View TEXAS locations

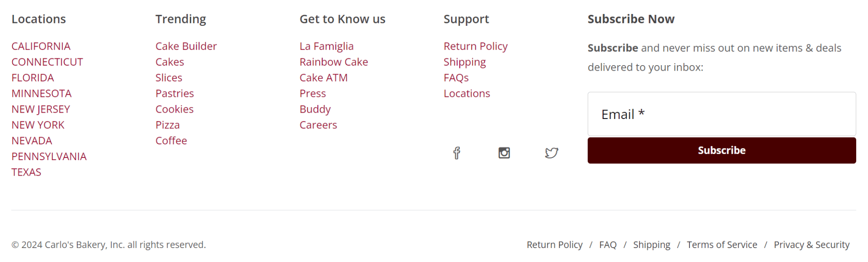tap(26, 172)
